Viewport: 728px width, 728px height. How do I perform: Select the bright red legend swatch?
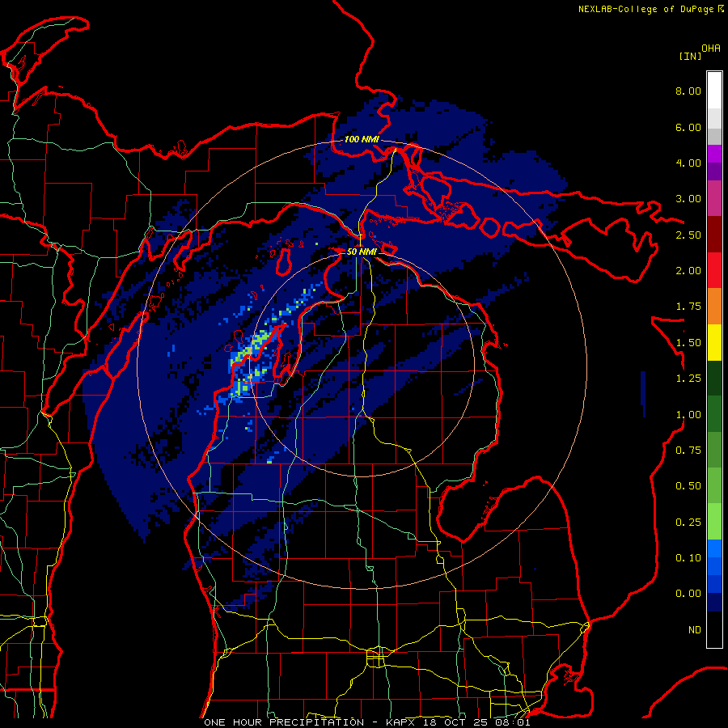[714, 270]
